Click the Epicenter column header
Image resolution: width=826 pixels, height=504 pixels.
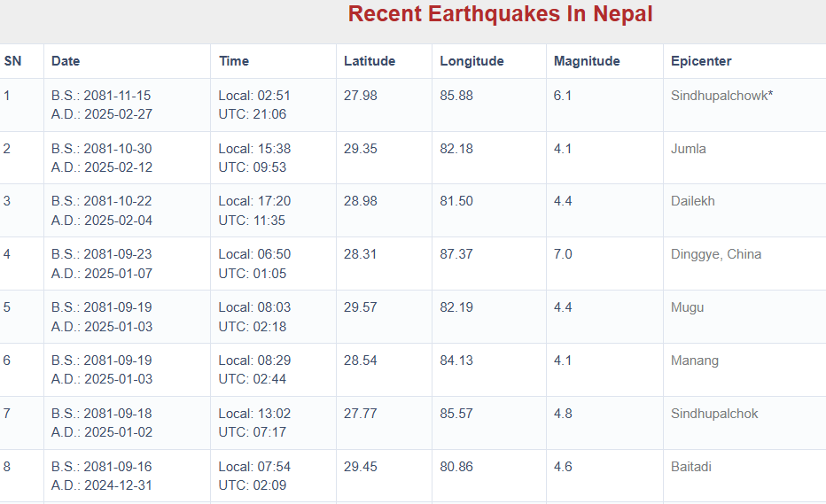[701, 61]
